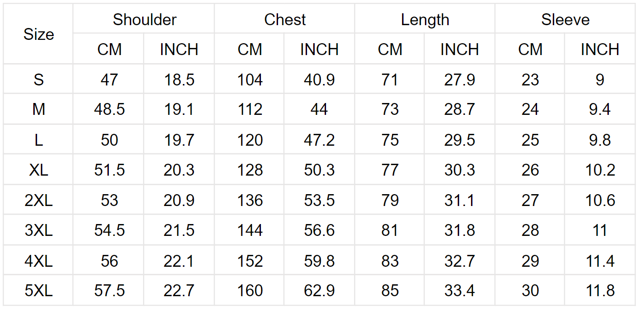Click the 33.4 length inch cell

459,290
